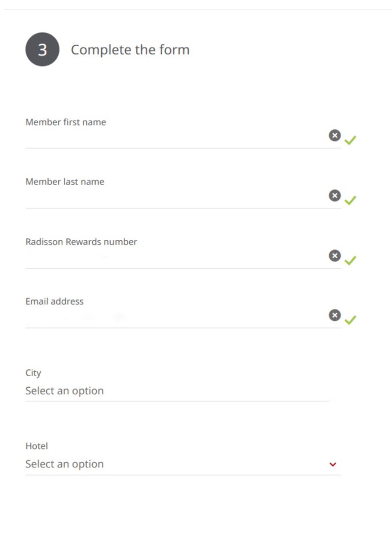Open the City select dropdown
The height and width of the screenshot is (554, 392).
point(177,391)
